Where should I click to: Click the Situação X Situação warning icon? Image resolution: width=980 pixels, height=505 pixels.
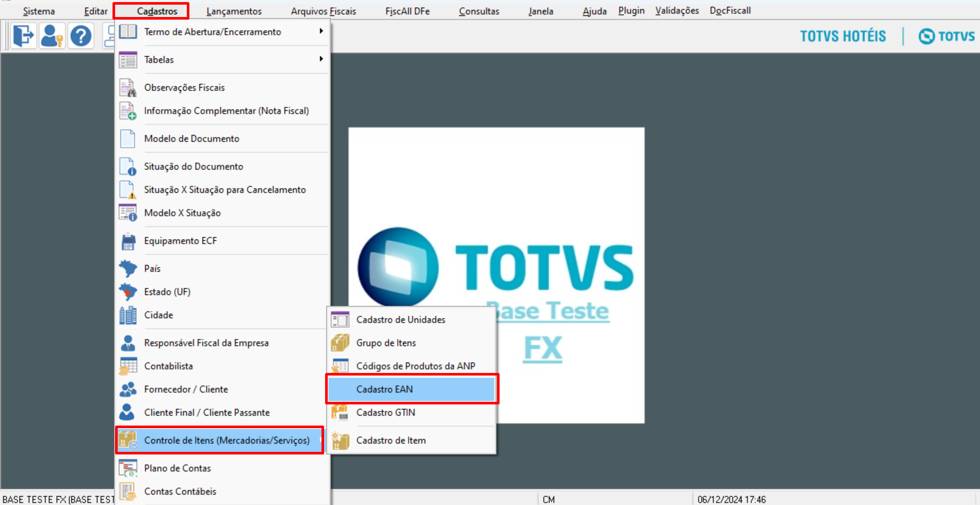point(128,190)
